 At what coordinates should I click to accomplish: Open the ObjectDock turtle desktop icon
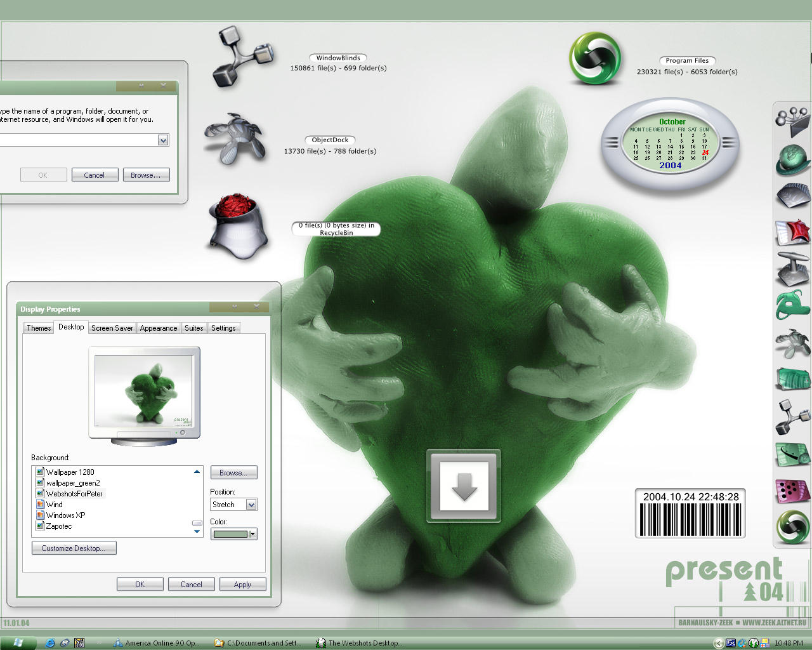pyautogui.click(x=233, y=138)
